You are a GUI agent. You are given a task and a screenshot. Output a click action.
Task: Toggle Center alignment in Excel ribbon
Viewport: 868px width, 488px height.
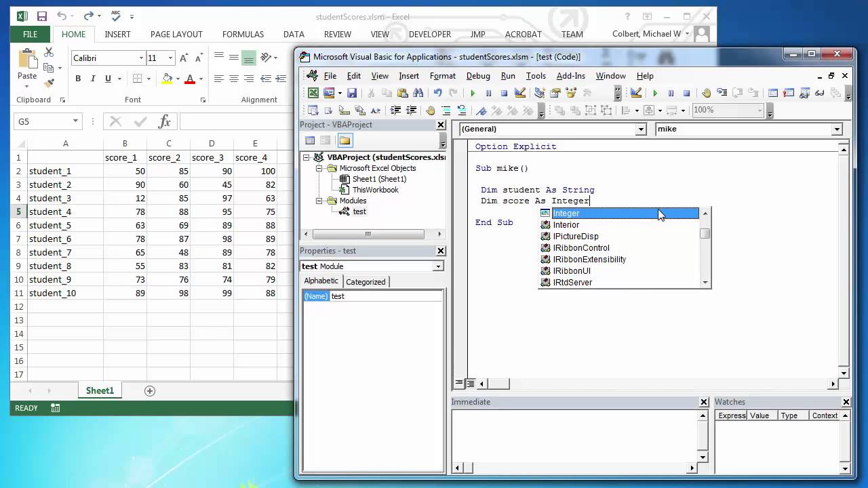[233, 79]
